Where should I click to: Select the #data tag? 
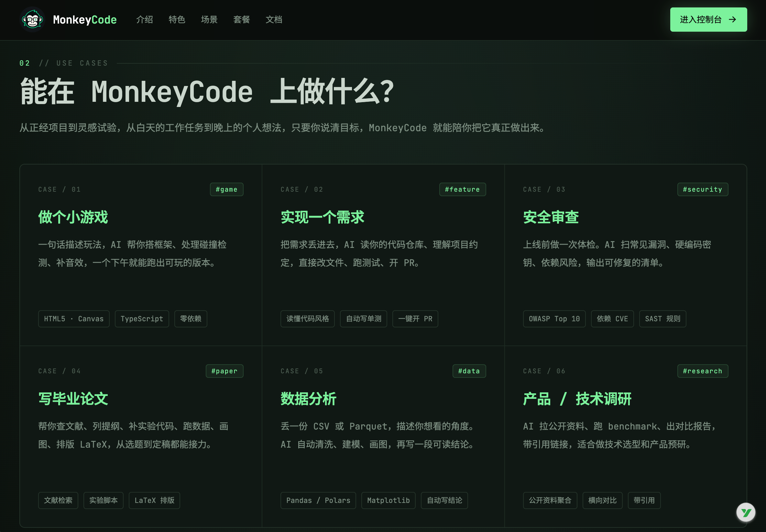click(469, 371)
